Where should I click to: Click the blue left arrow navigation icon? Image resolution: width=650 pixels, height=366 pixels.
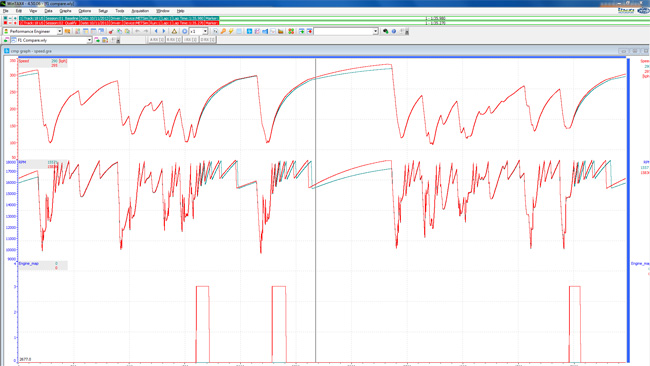point(156,32)
